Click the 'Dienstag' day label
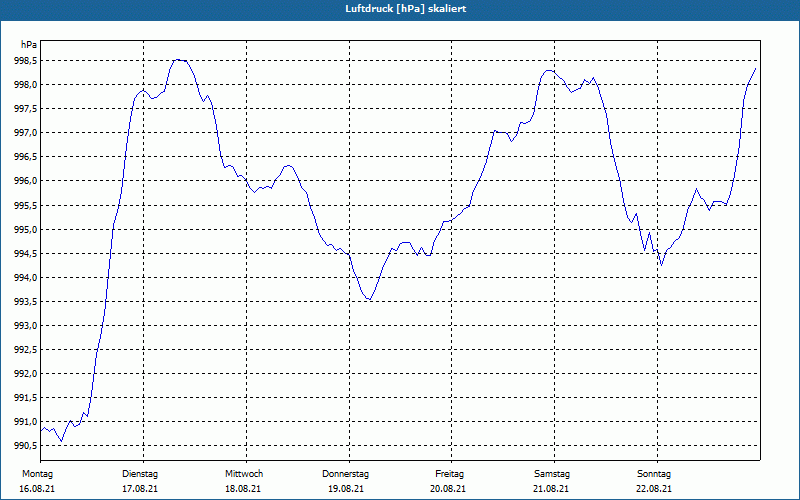The image size is (800, 500). (140, 474)
